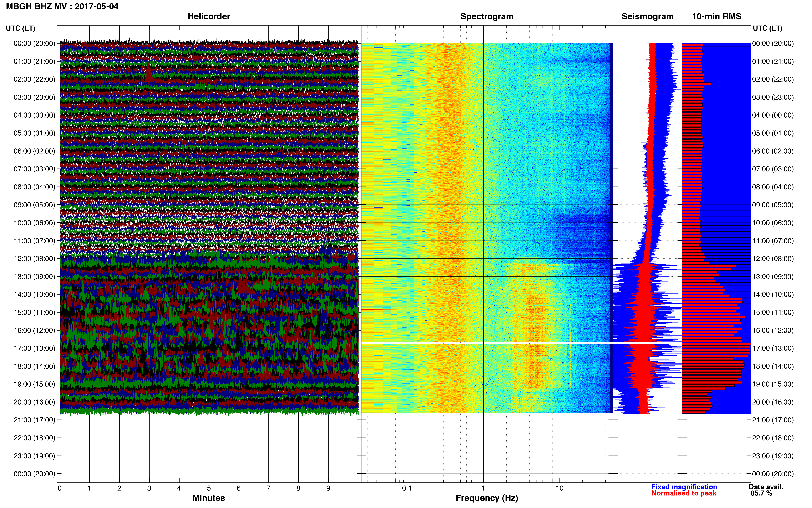Click left time label '12:00 (08:00)'
Viewport: 812px width, 508px height.
point(34,259)
